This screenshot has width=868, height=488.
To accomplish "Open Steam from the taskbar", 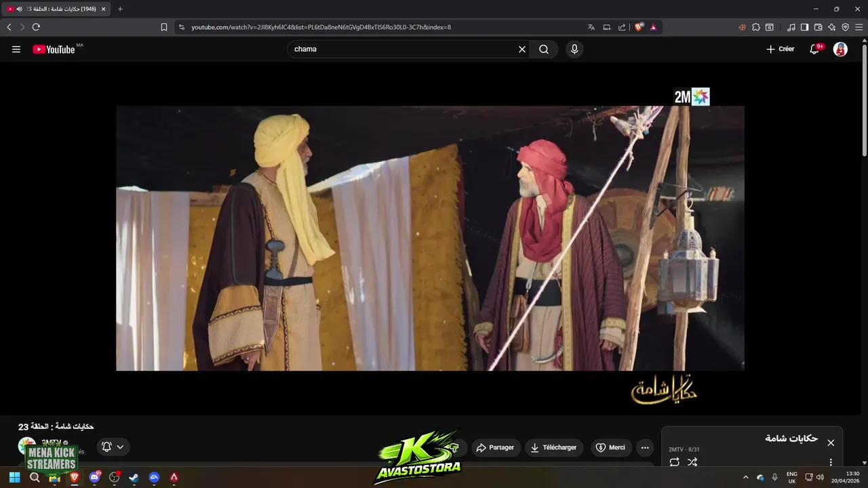I will pyautogui.click(x=134, y=477).
